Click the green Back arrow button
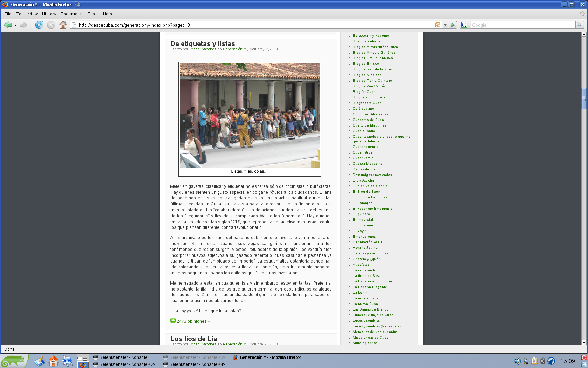This screenshot has height=368, width=588. coord(8,25)
